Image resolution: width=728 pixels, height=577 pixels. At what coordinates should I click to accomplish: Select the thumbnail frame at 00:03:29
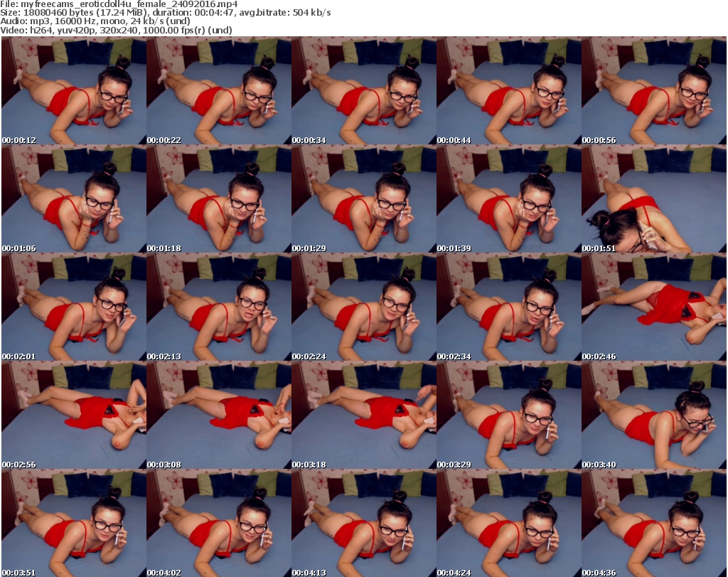tap(509, 415)
